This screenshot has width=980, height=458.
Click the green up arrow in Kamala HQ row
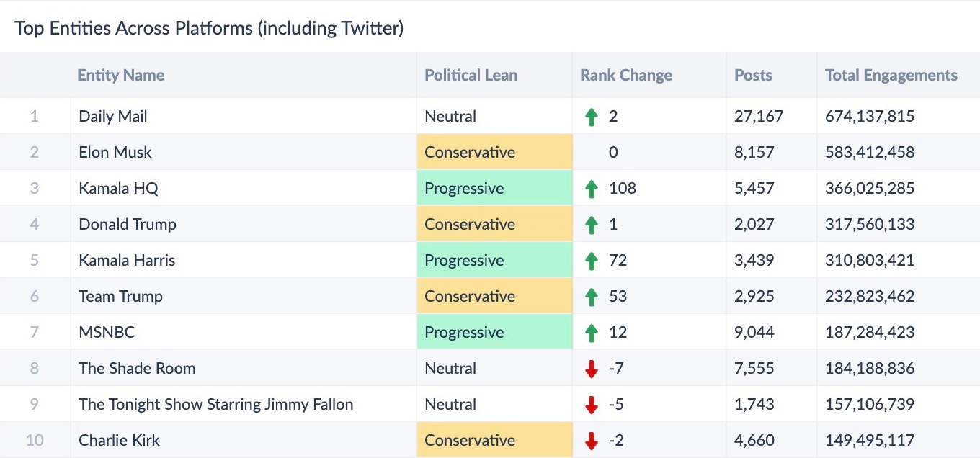click(x=592, y=189)
